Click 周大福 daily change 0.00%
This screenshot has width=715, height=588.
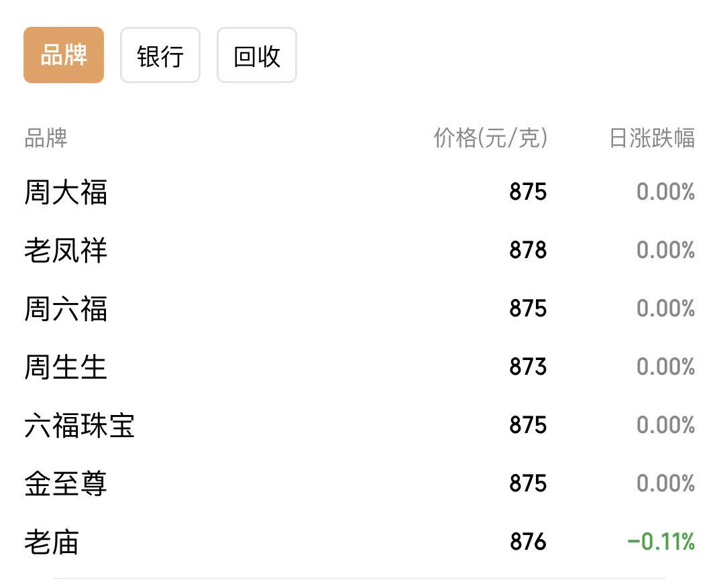coord(666,192)
